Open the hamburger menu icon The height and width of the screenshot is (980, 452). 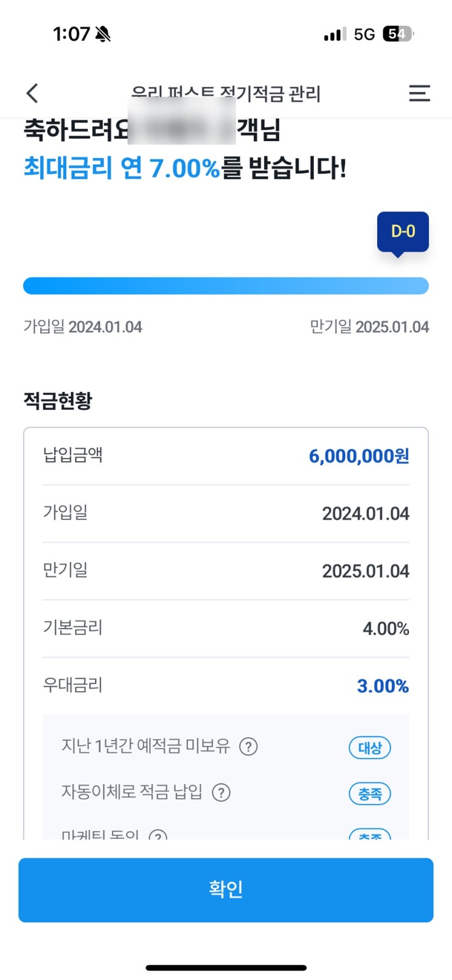pyautogui.click(x=419, y=93)
